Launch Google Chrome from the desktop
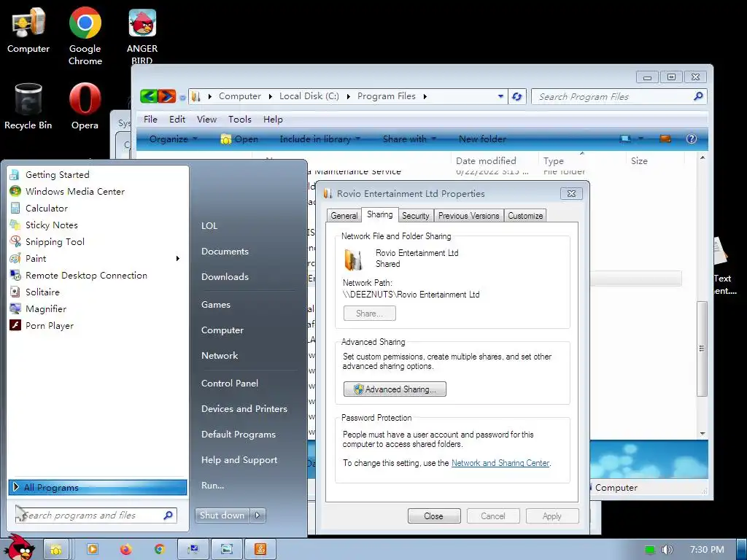The width and height of the screenshot is (747, 560). click(x=85, y=36)
